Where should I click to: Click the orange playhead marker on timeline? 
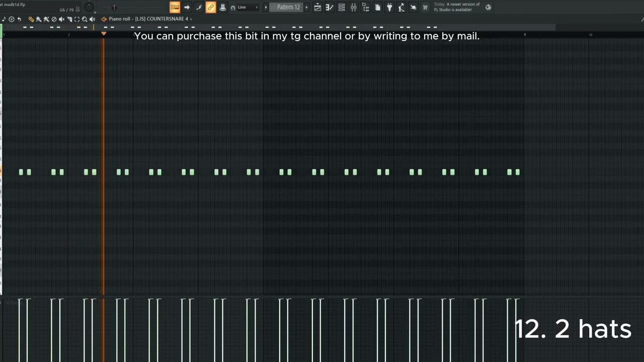(104, 34)
